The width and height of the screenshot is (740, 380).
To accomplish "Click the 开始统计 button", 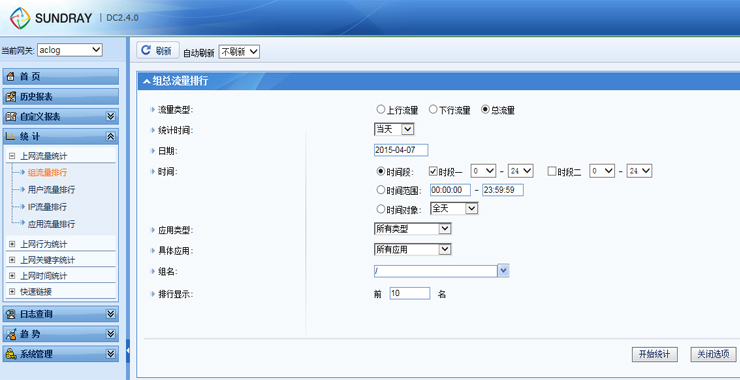I will [655, 354].
